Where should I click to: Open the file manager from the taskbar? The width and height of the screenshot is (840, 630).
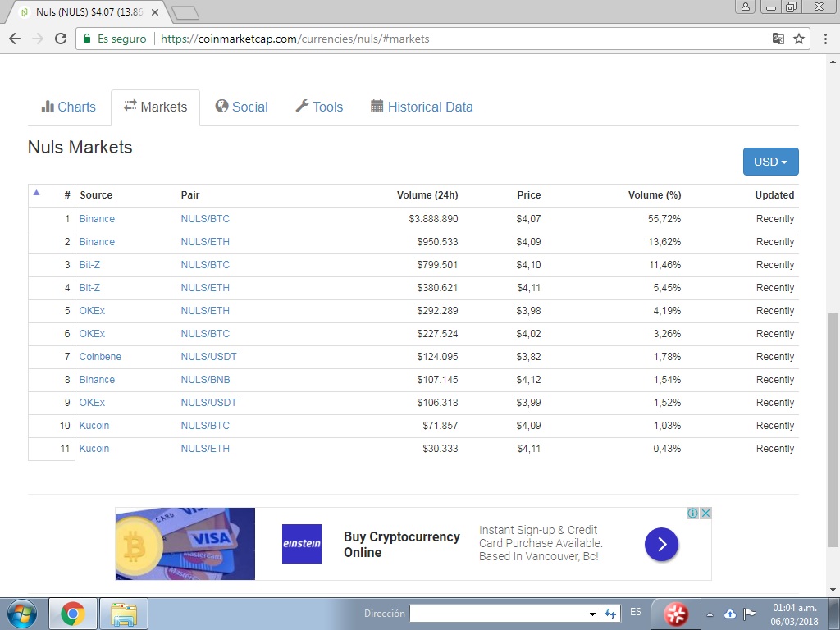click(x=123, y=613)
